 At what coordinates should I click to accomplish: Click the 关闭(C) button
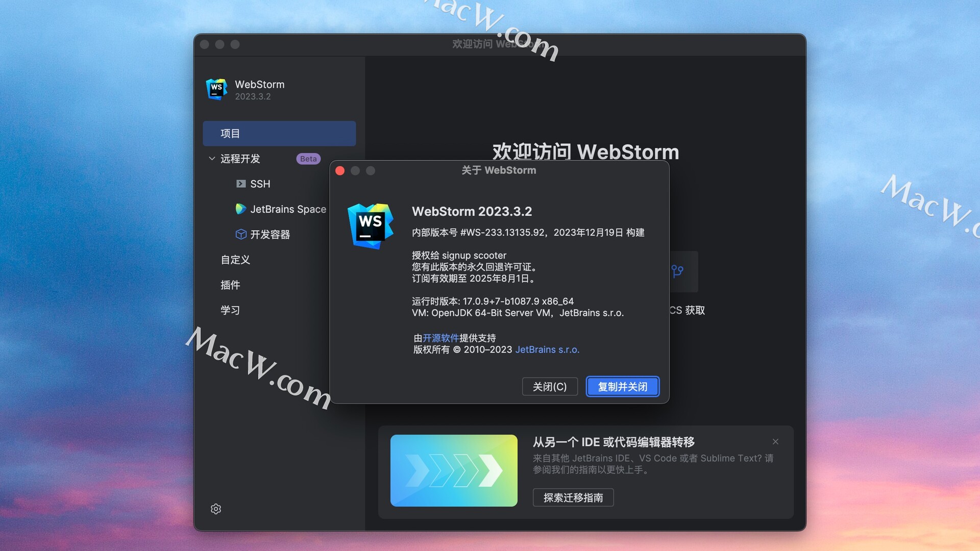click(550, 387)
